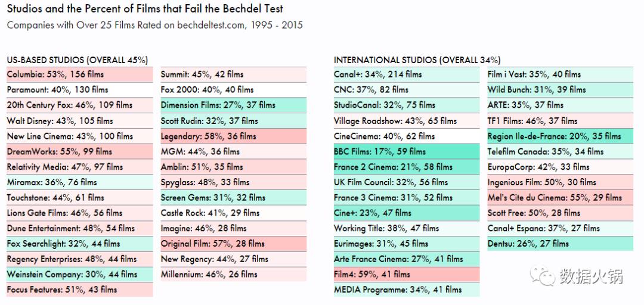644x305 pixels.
Task: Click the INTERNATIONAL STUDIOS (OVERALL 34%) header
Action: point(417,60)
